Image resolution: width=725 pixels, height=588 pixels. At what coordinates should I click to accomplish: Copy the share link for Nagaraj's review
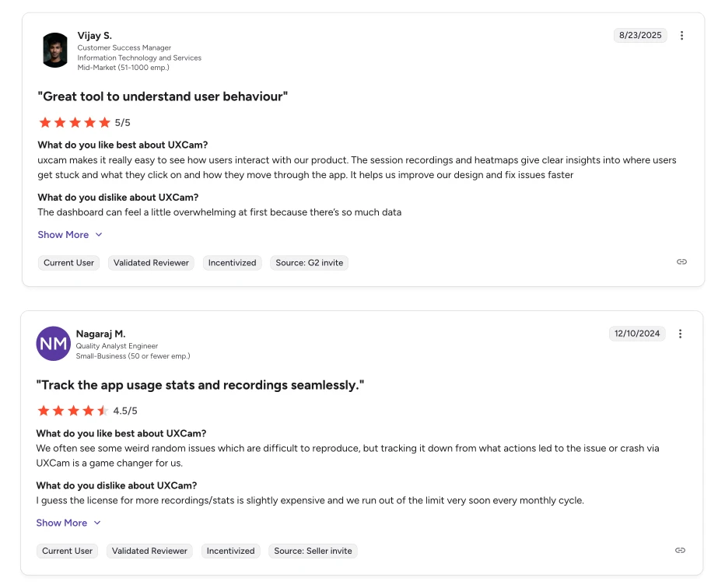click(x=680, y=550)
